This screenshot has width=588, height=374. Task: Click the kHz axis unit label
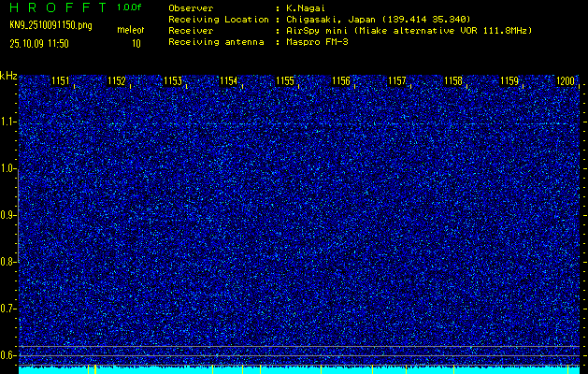(8, 76)
